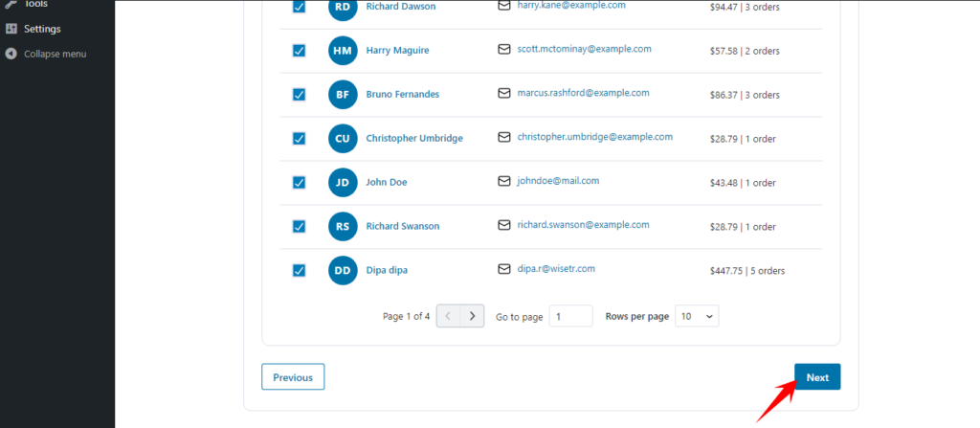Click the marcus.rashford@example.com email link
980x428 pixels.
coord(583,93)
